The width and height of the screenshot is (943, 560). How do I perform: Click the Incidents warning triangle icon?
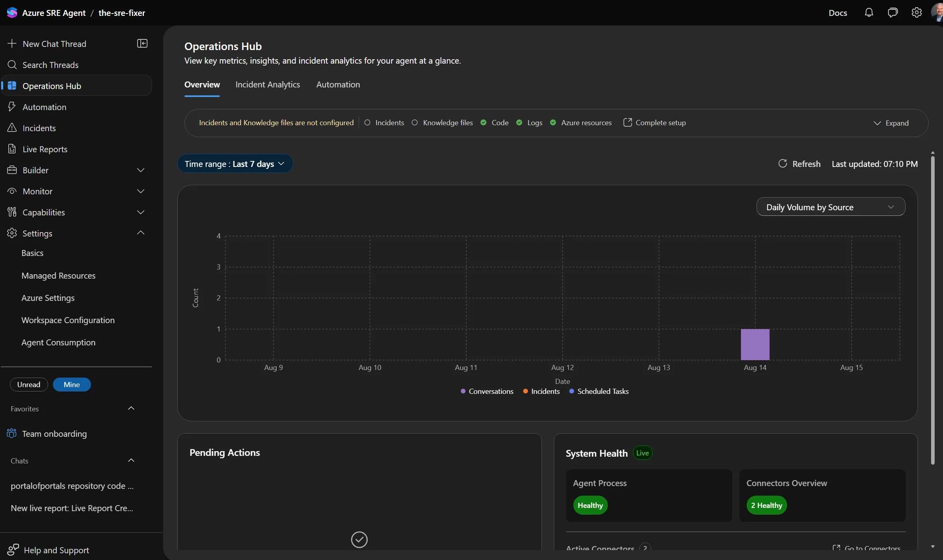[12, 128]
